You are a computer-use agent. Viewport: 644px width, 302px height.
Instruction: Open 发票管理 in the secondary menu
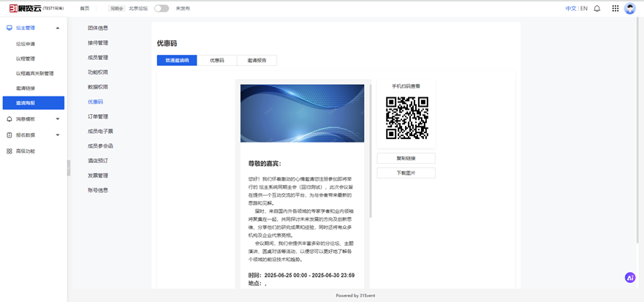point(98,175)
